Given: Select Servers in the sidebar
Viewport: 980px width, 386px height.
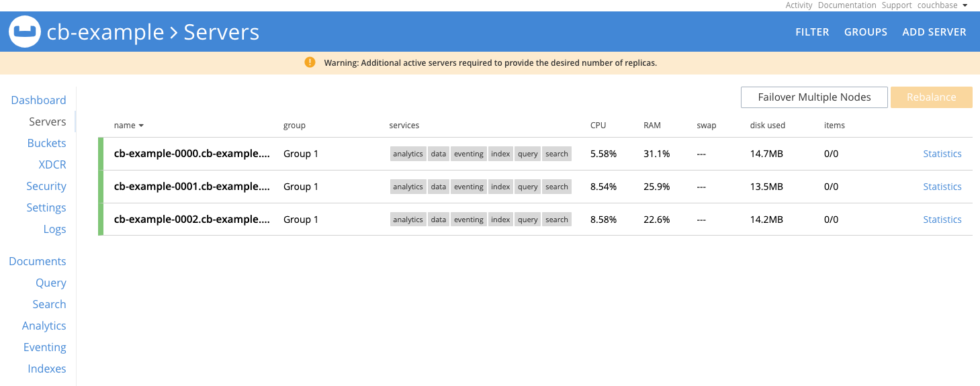Looking at the screenshot, I should point(47,122).
